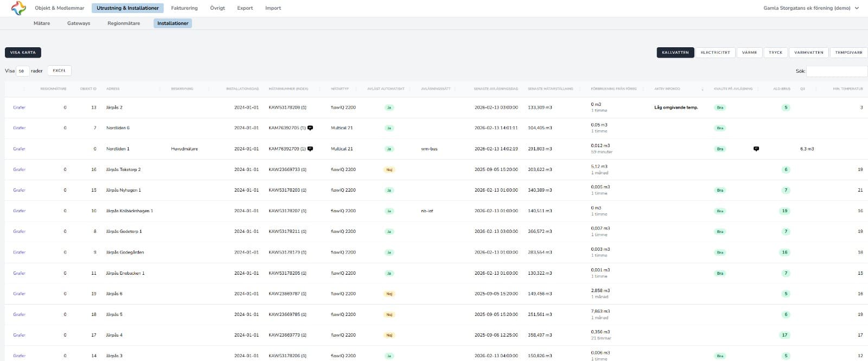
Task: Sort table by Adress column header
Action: point(113,89)
